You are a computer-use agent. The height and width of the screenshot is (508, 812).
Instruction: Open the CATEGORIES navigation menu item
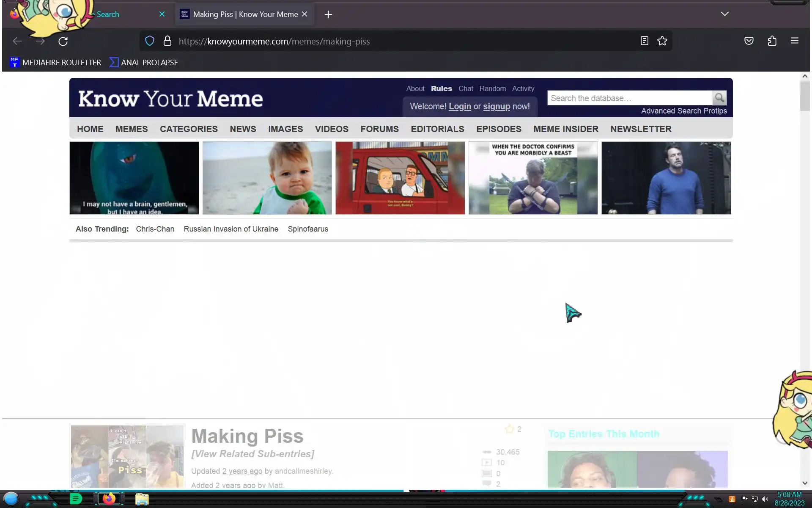pyautogui.click(x=189, y=129)
